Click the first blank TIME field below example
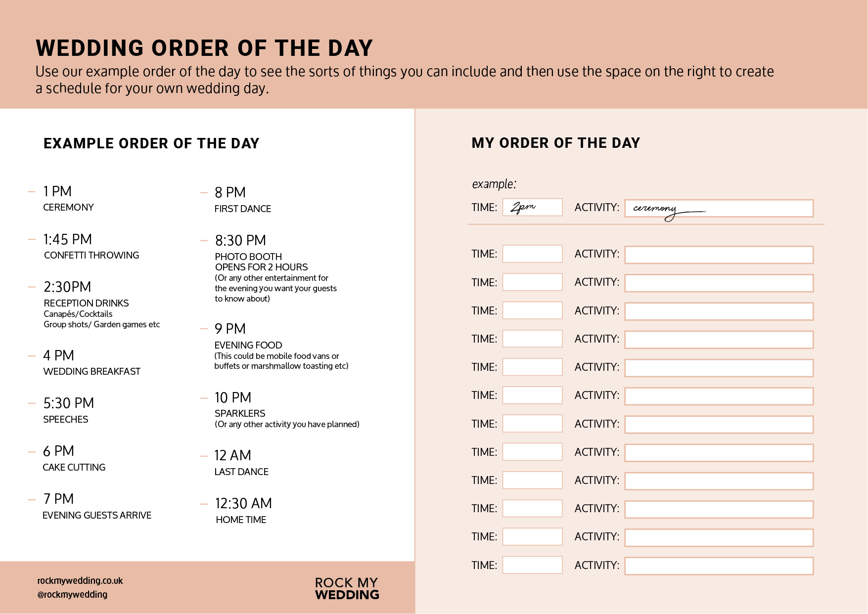The width and height of the screenshot is (868, 614). click(532, 254)
